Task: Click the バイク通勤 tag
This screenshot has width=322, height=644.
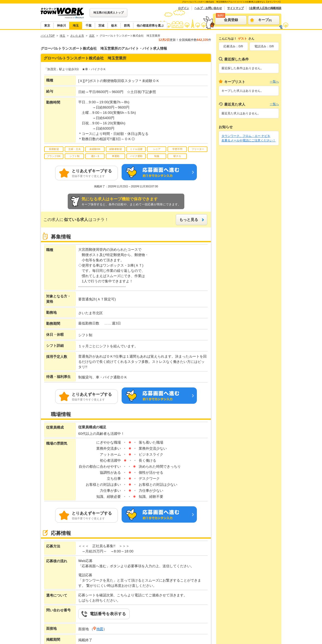Action: (x=136, y=156)
